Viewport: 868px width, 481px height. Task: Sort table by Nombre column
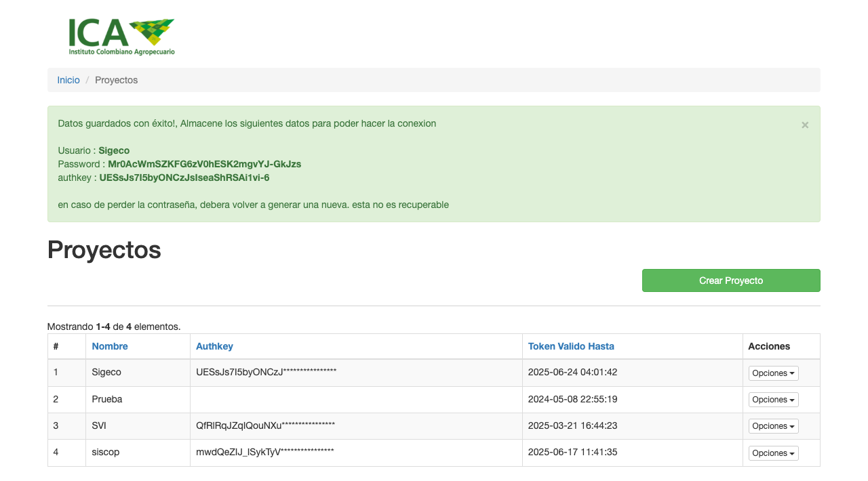pos(110,346)
